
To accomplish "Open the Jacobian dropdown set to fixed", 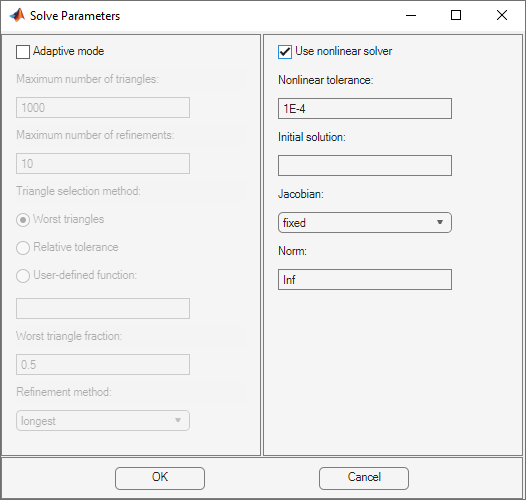I will click(x=365, y=222).
